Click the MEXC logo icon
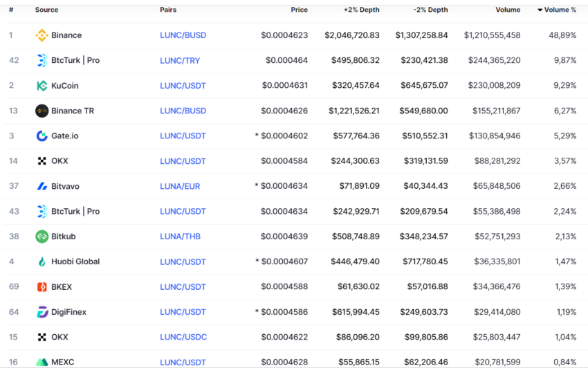The height and width of the screenshot is (368, 588). 42,362
